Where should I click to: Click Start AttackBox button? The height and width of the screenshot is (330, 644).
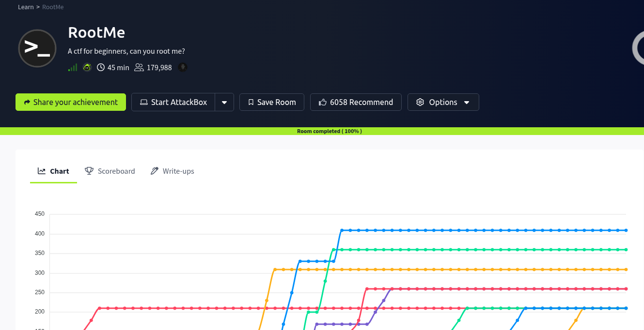pyautogui.click(x=173, y=102)
